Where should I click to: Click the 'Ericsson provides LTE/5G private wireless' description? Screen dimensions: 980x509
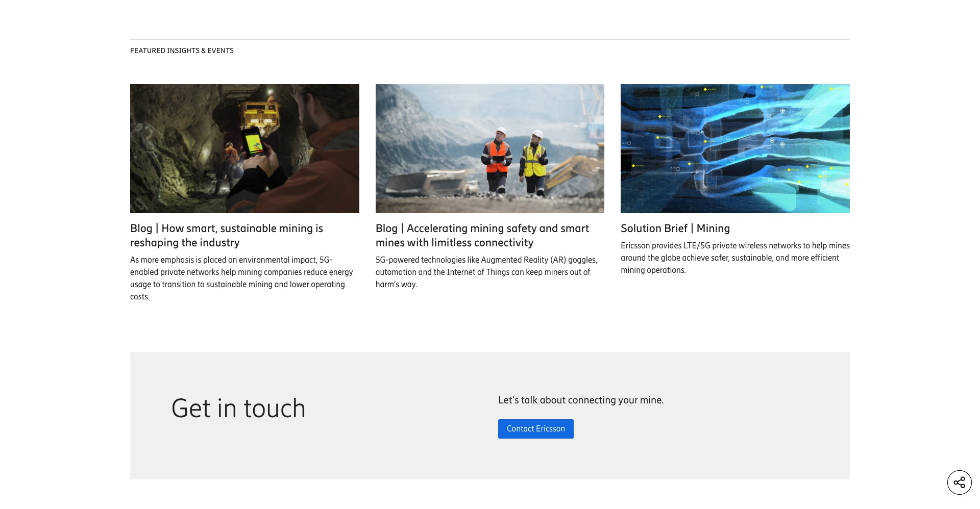pos(735,258)
